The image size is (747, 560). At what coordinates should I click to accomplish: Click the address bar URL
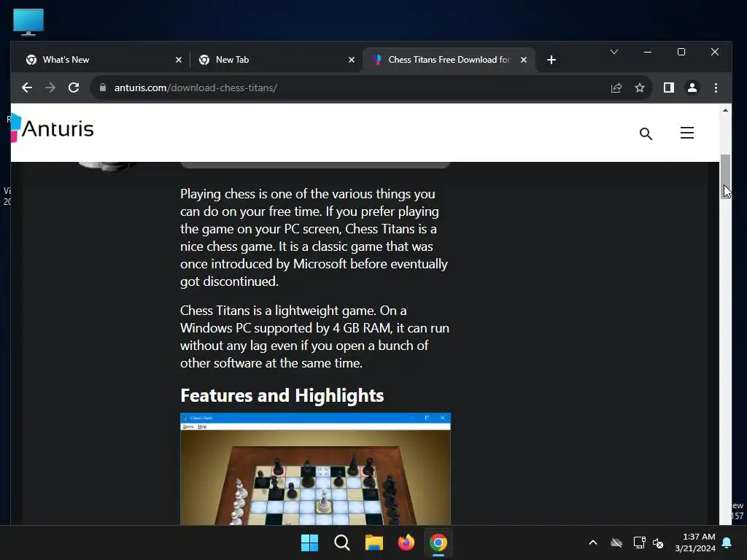coord(196,87)
